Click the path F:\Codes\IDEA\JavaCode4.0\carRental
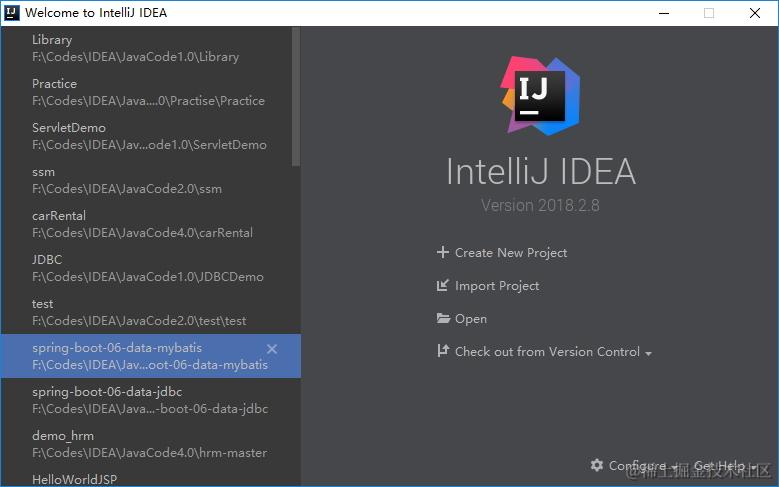 pos(142,233)
